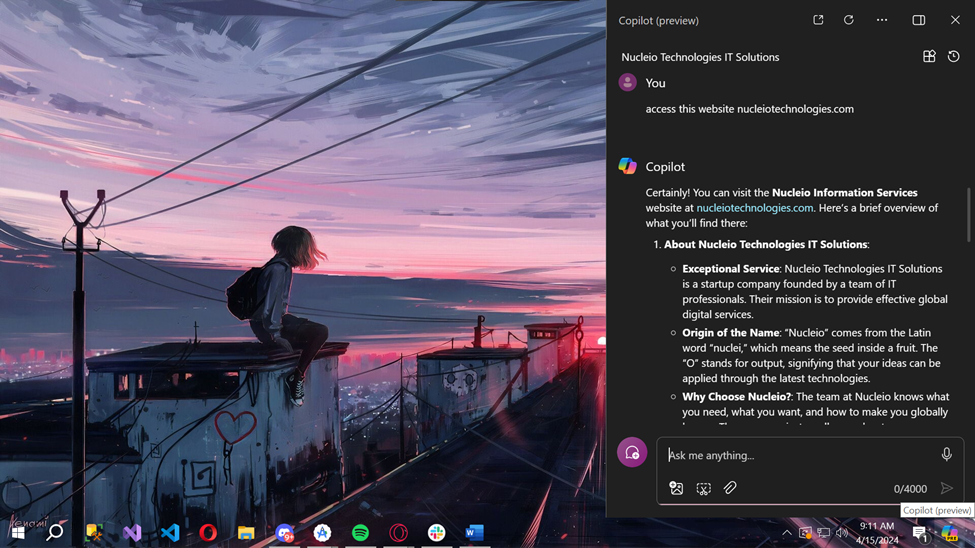Refresh the Copilot pane

[849, 20]
